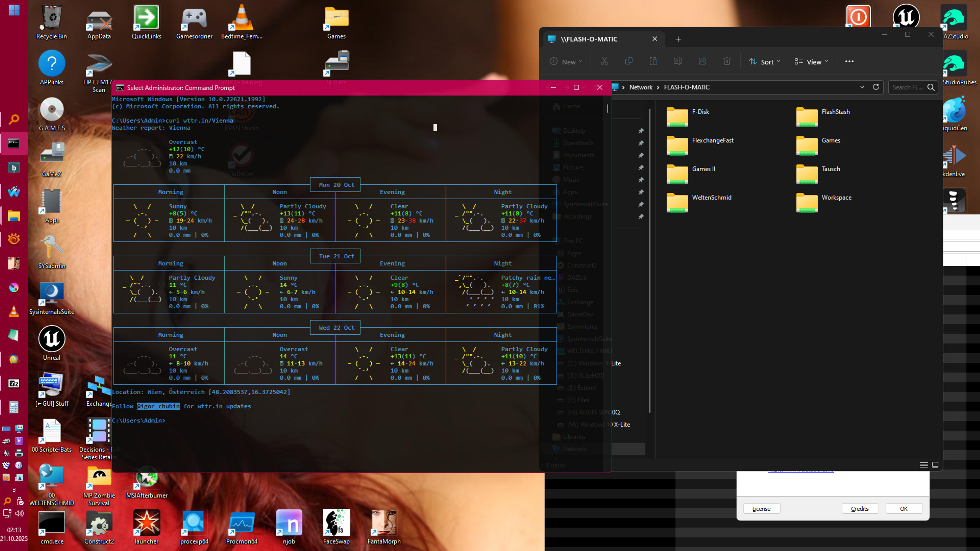980x551 pixels.
Task: Open the G A M E S disc icon
Action: pos(52,114)
